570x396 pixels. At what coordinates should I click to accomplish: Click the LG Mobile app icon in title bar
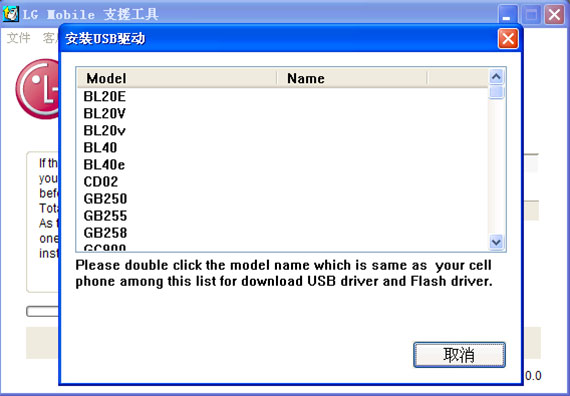pos(11,14)
